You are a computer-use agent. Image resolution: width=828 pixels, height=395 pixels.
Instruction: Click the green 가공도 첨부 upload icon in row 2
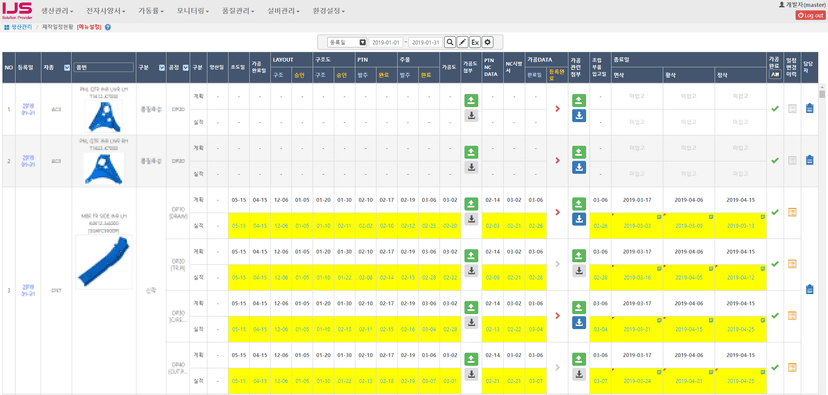(471, 152)
